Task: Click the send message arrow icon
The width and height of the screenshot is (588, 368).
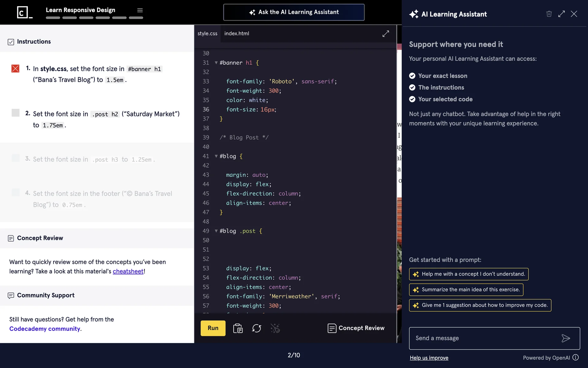Action: point(566,338)
